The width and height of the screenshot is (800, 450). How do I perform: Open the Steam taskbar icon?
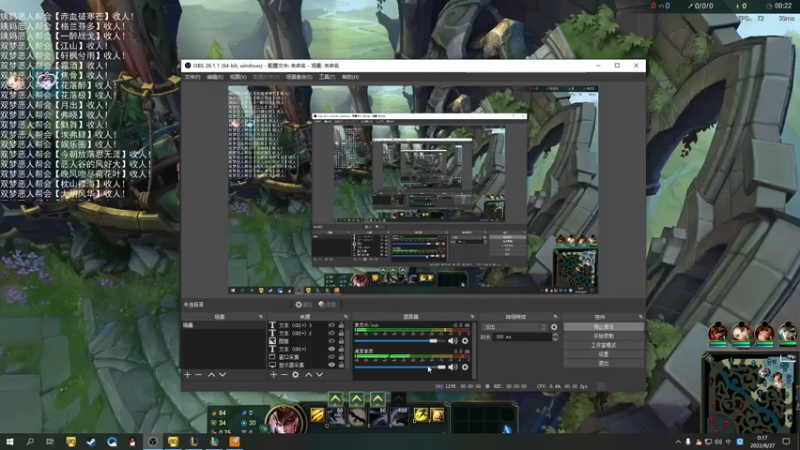(x=91, y=441)
